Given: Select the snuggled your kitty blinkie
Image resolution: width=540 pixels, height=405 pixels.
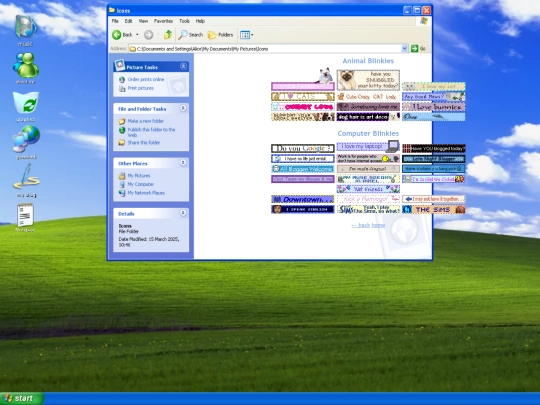Looking at the screenshot, I should [368, 80].
